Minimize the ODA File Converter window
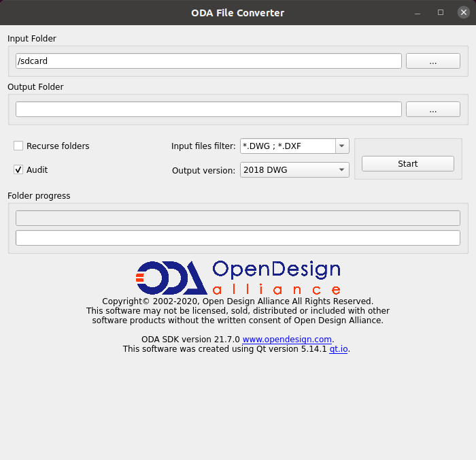Image resolution: width=476 pixels, height=460 pixels. pos(418,13)
